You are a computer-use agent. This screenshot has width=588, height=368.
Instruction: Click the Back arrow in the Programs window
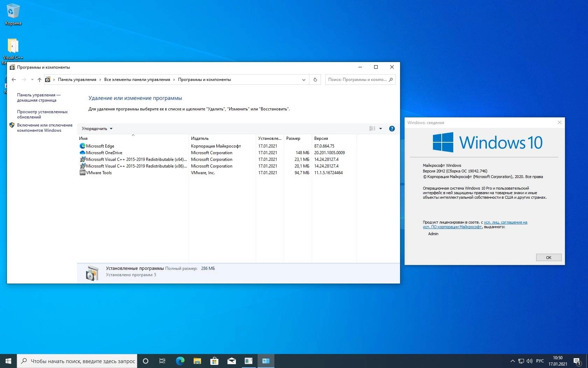pyautogui.click(x=14, y=80)
